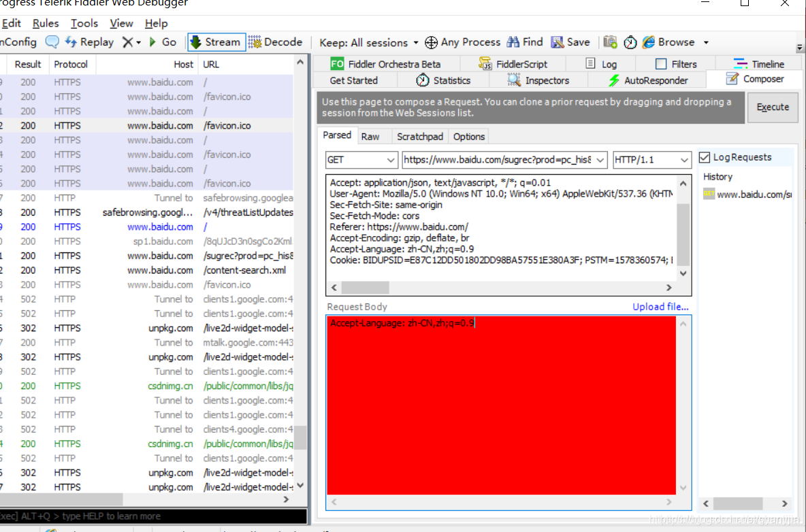This screenshot has width=806, height=532.
Task: Click the QuickExec command line box
Action: tap(153, 516)
